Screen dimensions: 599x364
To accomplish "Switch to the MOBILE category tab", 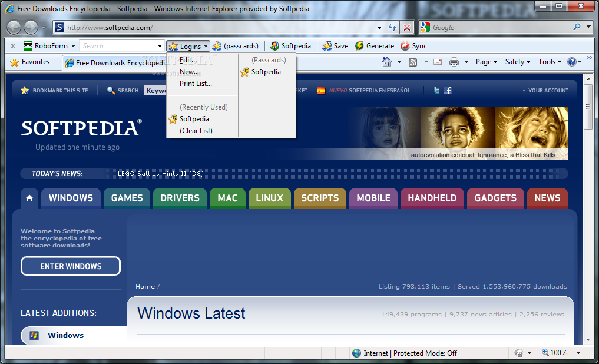I will [373, 198].
